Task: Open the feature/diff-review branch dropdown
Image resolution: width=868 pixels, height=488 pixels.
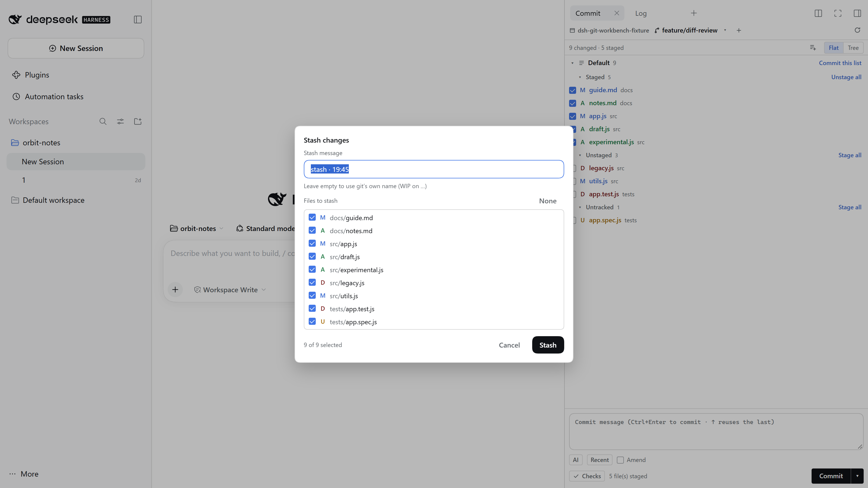Action: 725,30
